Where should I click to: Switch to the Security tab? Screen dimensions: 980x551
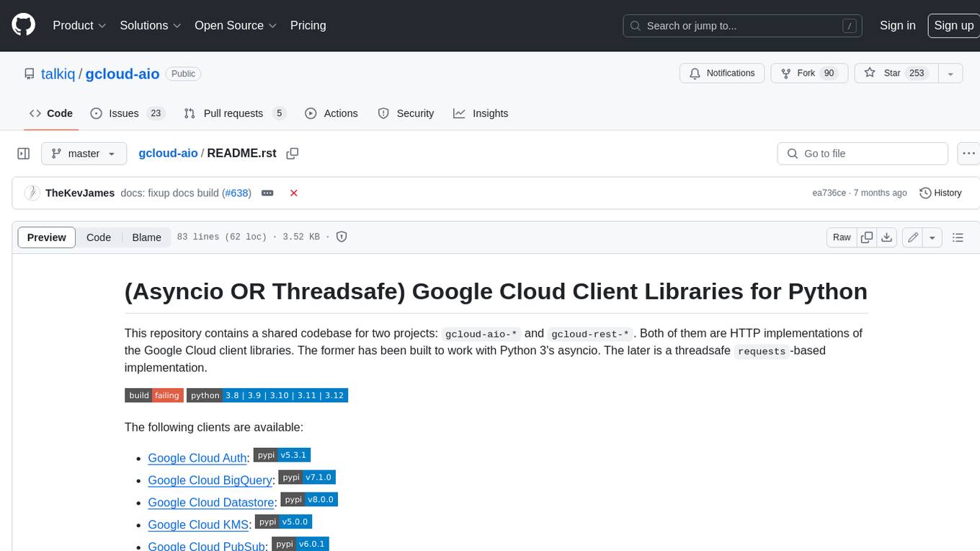click(406, 113)
